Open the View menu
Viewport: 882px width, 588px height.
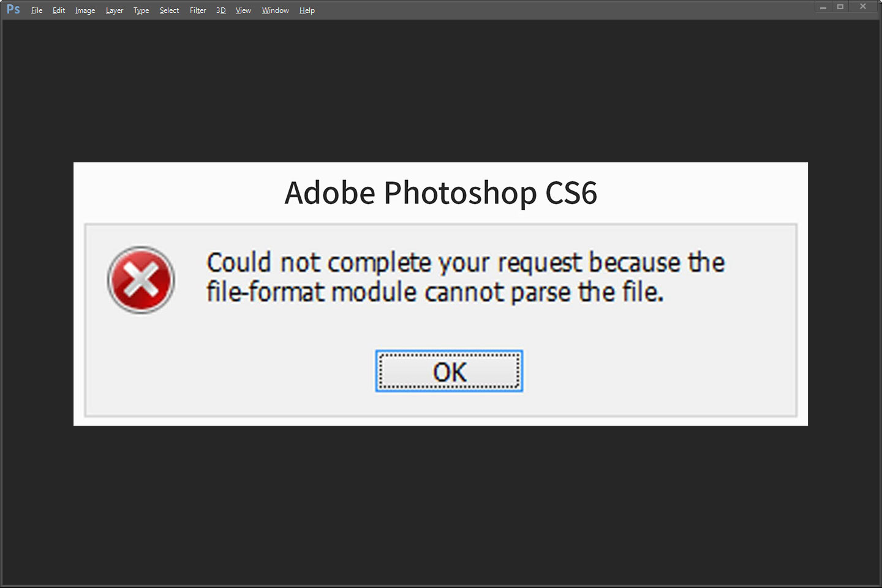pyautogui.click(x=243, y=10)
